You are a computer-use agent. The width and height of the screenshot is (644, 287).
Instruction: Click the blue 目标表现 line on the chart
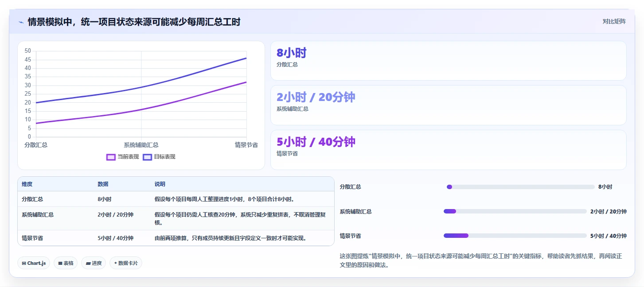pyautogui.click(x=141, y=87)
